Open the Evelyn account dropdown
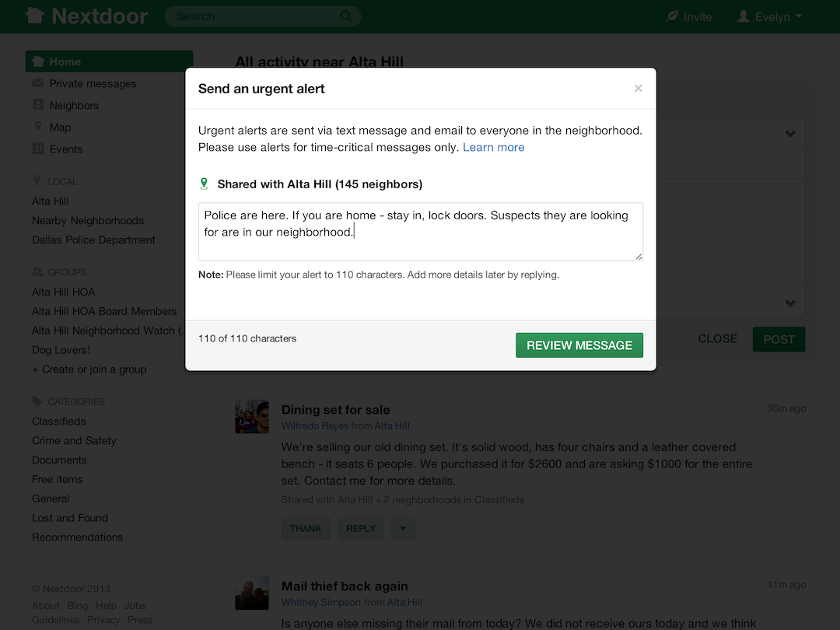 click(x=770, y=16)
